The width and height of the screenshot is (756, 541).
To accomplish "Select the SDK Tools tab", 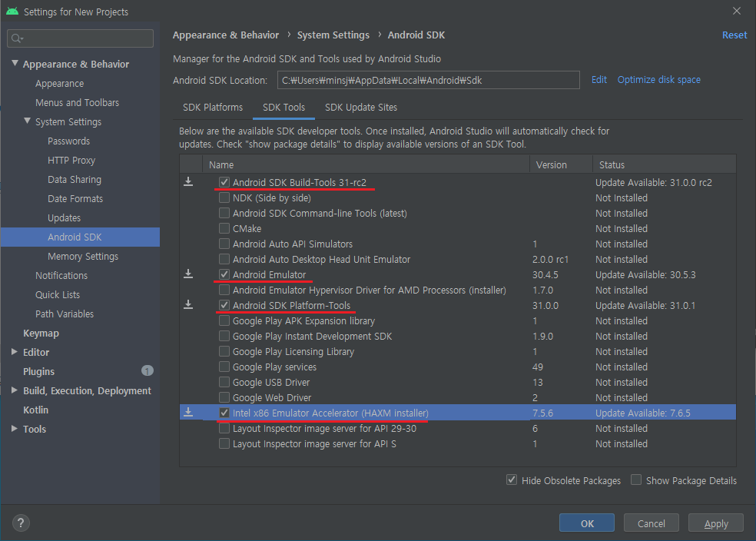I will [x=283, y=107].
